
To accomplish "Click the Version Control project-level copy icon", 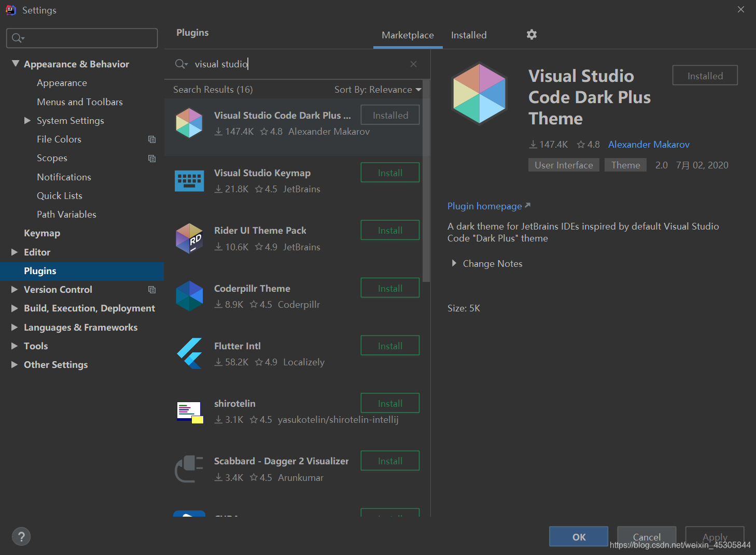I will pos(152,290).
